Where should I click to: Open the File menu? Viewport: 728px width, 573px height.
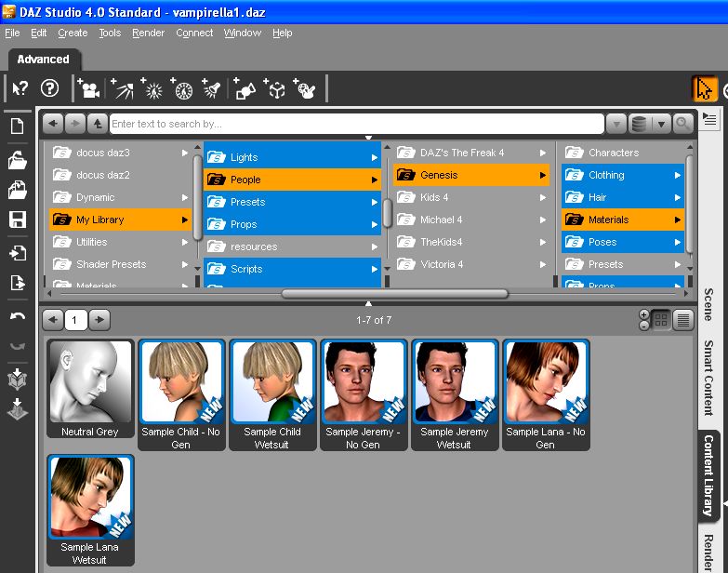pyautogui.click(x=12, y=33)
